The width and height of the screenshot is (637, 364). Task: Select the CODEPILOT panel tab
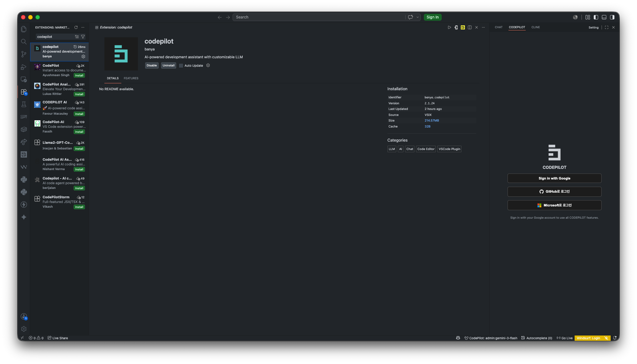pyautogui.click(x=517, y=27)
